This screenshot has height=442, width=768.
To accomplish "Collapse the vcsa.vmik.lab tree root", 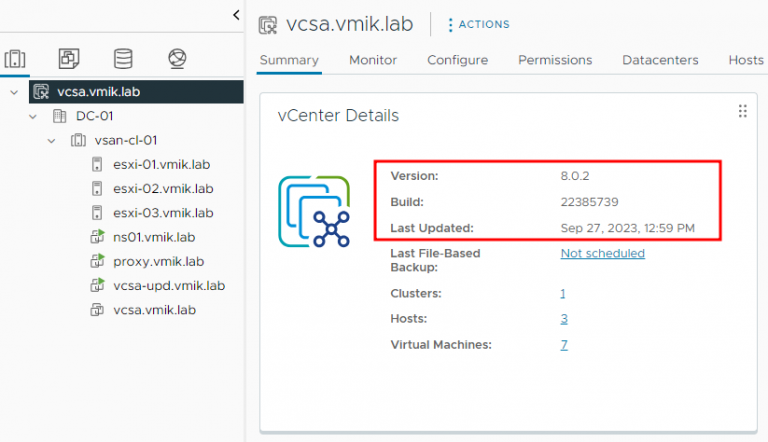I will pyautogui.click(x=14, y=92).
